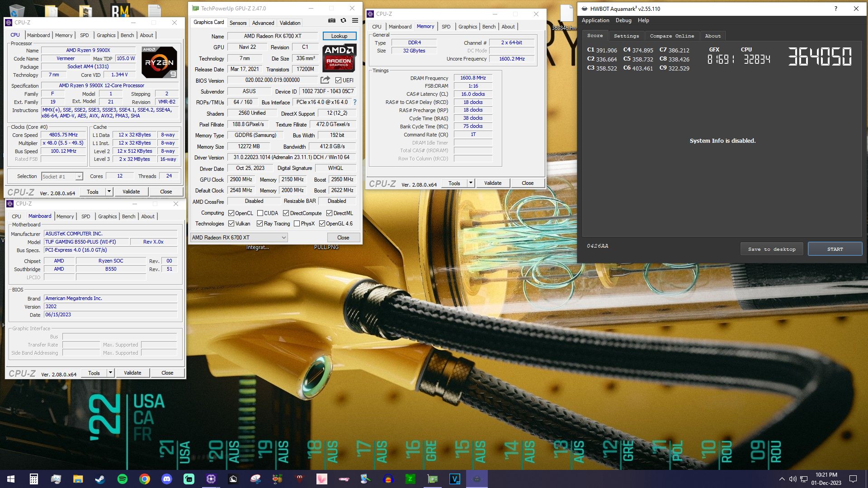
Task: Open Google Chrome from the taskbar
Action: coord(144,479)
